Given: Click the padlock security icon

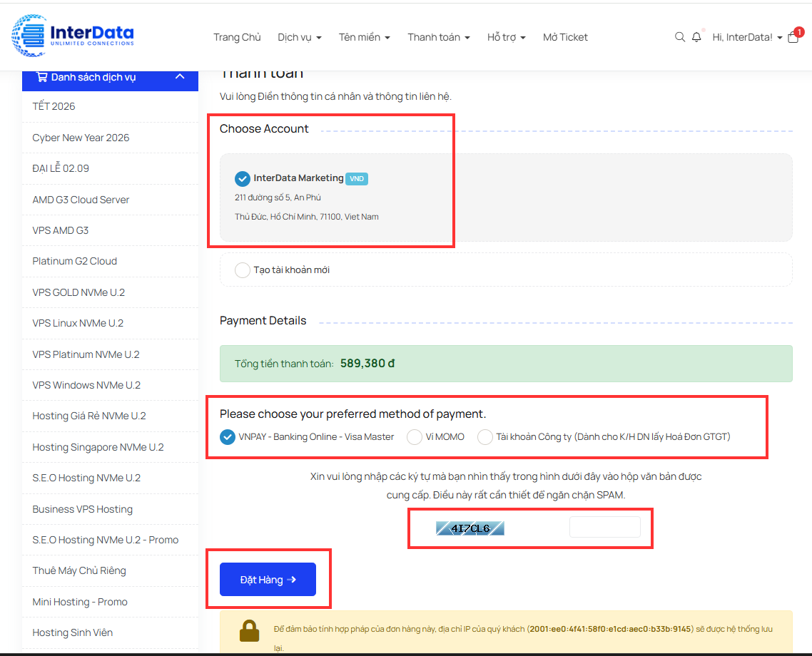Looking at the screenshot, I should (x=249, y=630).
